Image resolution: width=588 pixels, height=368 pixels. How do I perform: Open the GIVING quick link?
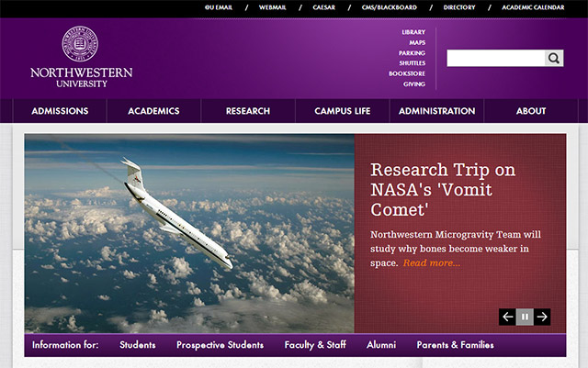click(x=414, y=84)
